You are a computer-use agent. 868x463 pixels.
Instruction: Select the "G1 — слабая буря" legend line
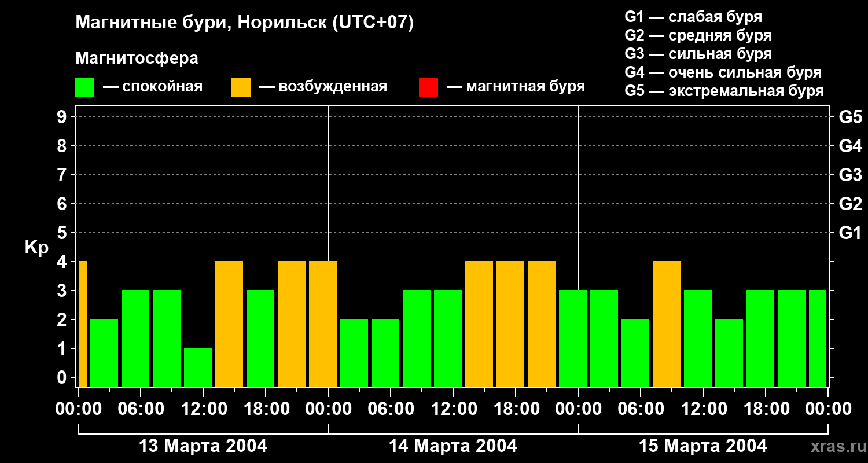pos(693,17)
